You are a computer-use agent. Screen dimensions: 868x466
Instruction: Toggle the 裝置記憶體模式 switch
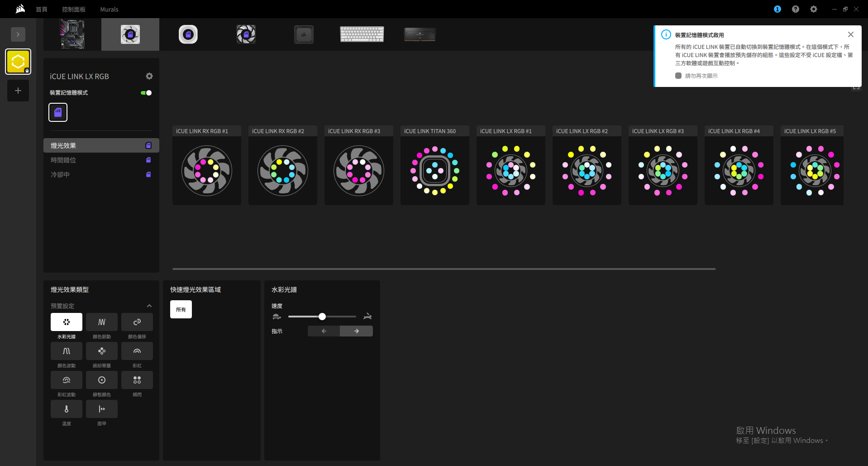[146, 93]
